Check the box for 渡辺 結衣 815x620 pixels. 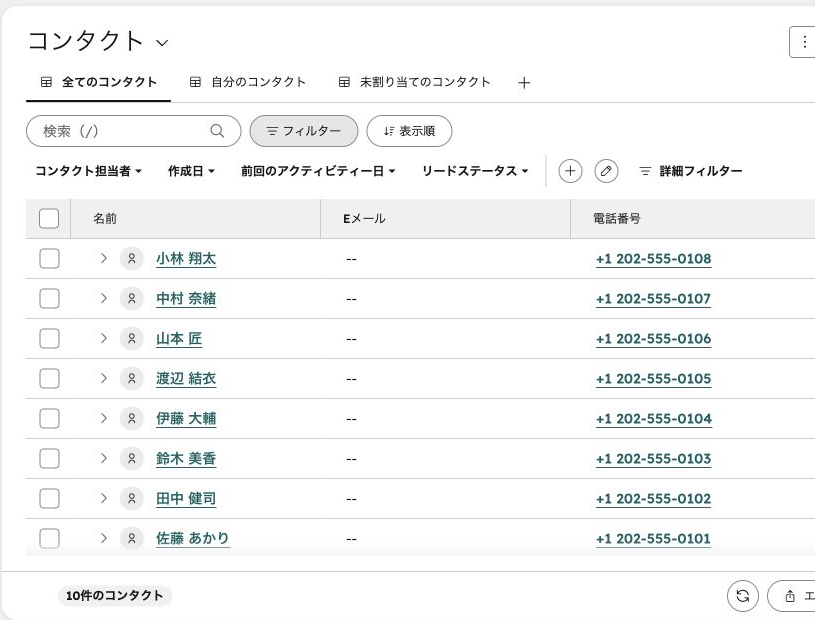(49, 378)
